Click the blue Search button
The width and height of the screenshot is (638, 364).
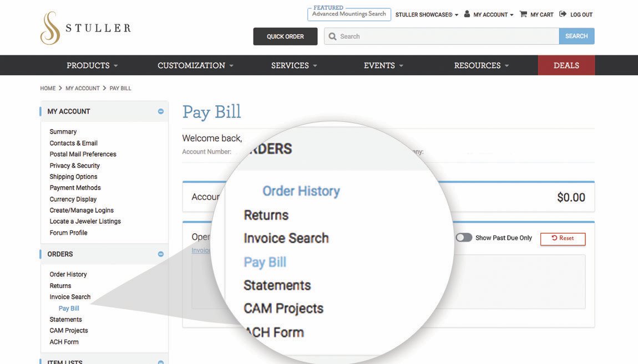(x=576, y=36)
